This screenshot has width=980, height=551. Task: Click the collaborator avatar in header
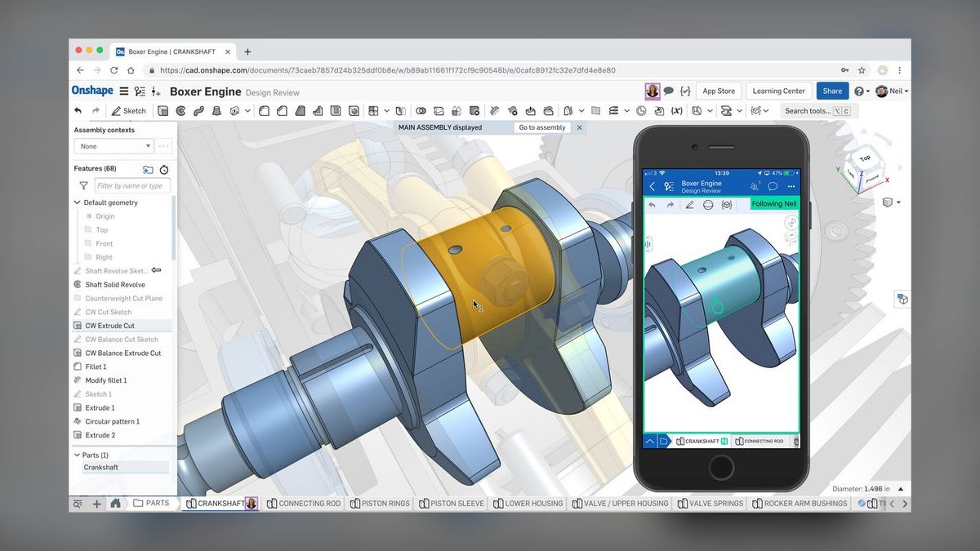coord(652,91)
